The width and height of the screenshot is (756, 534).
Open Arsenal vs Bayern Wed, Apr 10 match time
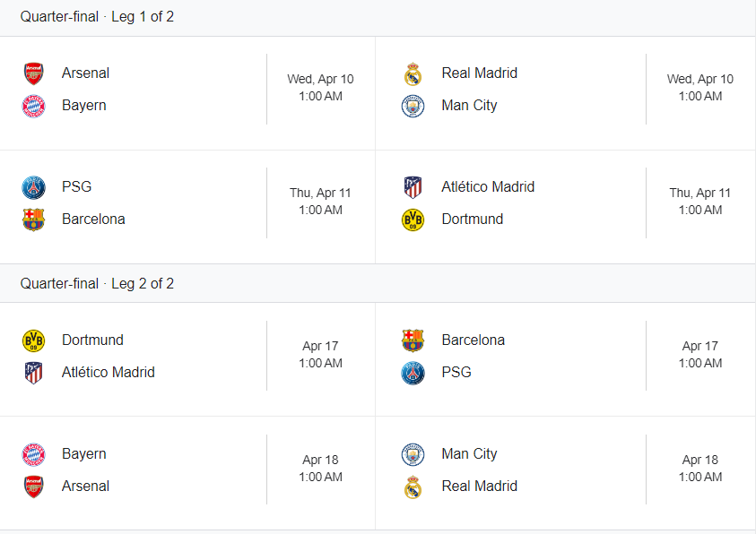pyautogui.click(x=321, y=88)
